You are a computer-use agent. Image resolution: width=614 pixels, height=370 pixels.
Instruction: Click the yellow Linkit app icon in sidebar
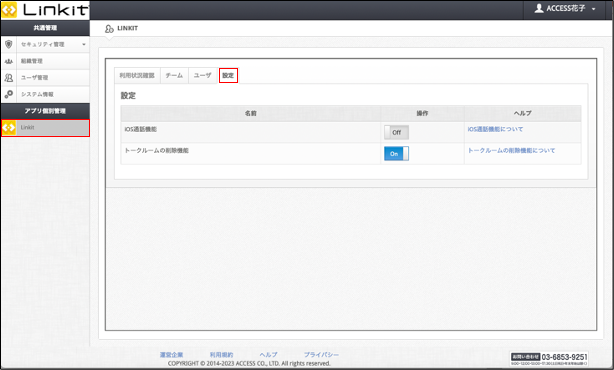pos(9,128)
